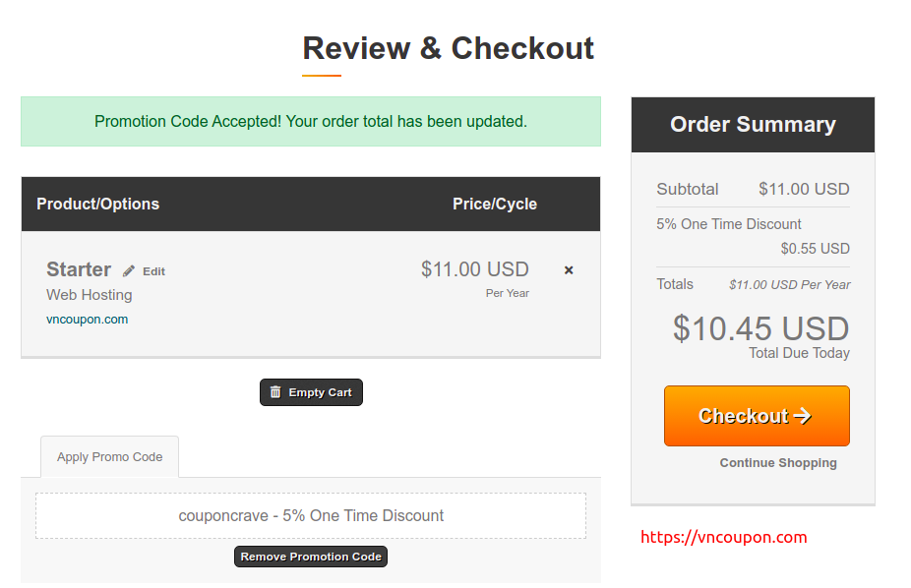Screen dimensions: 911x588
Task: Click the Price/Cycle column header
Action: point(495,204)
